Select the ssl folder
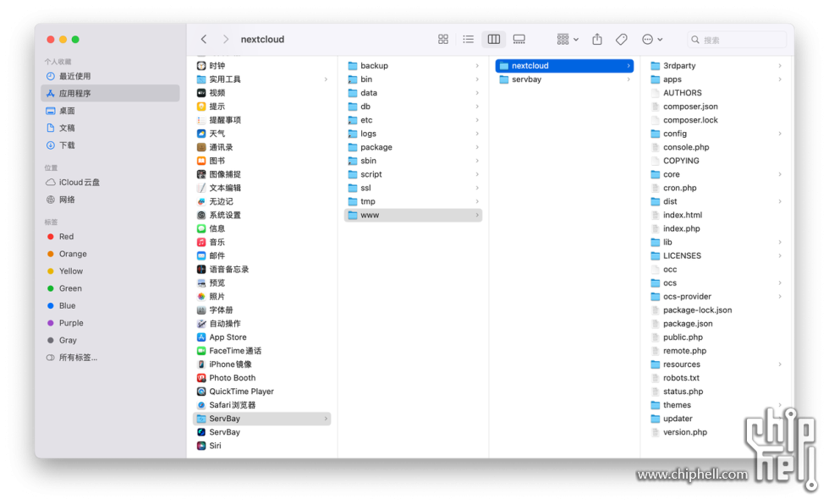The width and height of the screenshot is (829, 504). point(413,188)
